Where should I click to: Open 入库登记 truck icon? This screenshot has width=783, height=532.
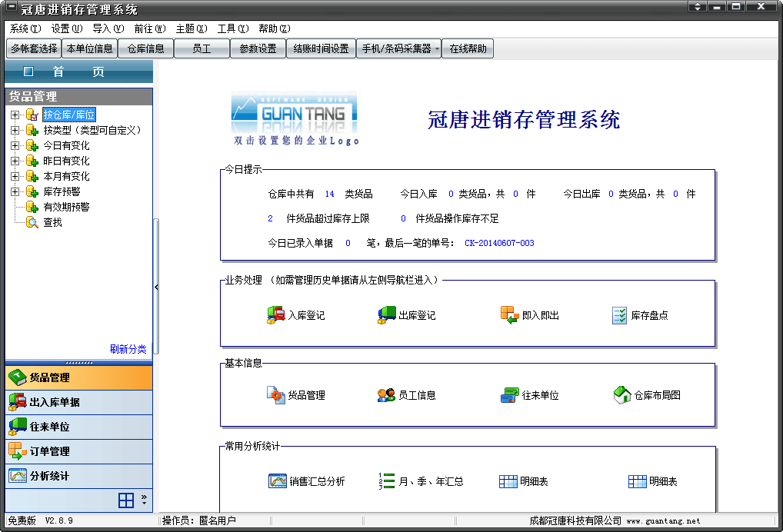tap(275, 315)
